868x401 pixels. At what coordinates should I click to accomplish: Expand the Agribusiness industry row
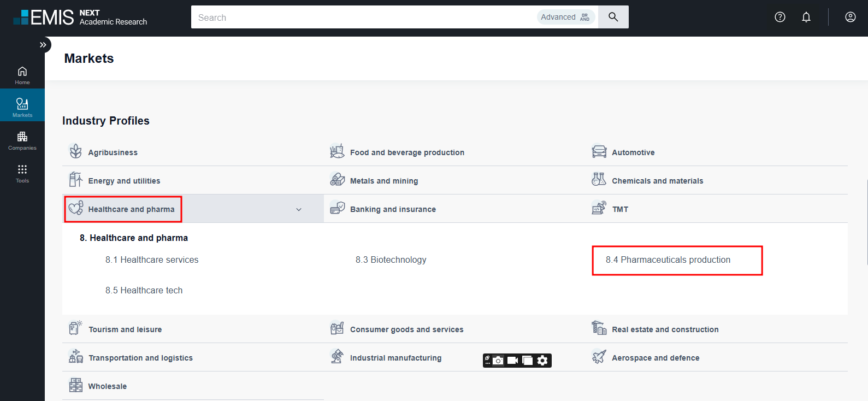(113, 152)
